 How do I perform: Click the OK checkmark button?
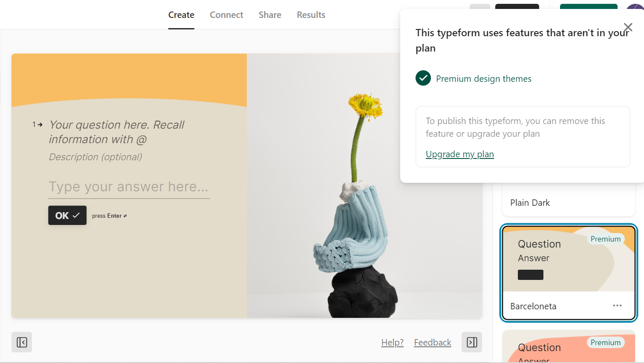pyautogui.click(x=67, y=216)
